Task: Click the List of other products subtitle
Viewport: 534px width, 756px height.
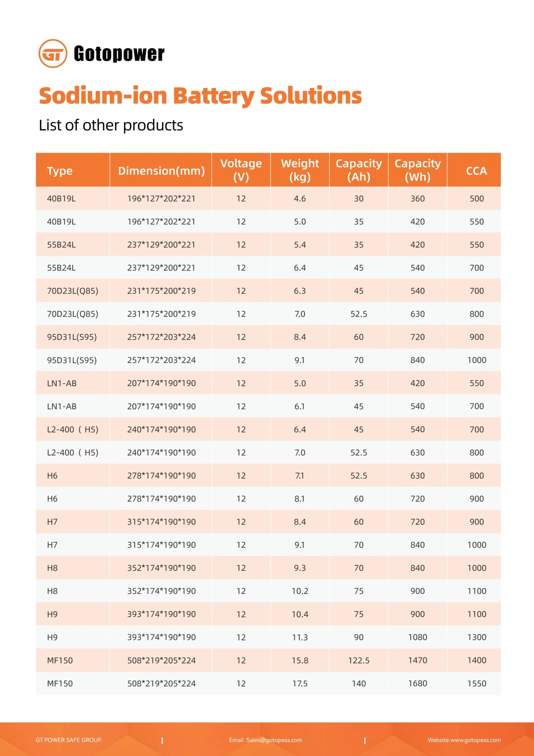Action: 111,125
